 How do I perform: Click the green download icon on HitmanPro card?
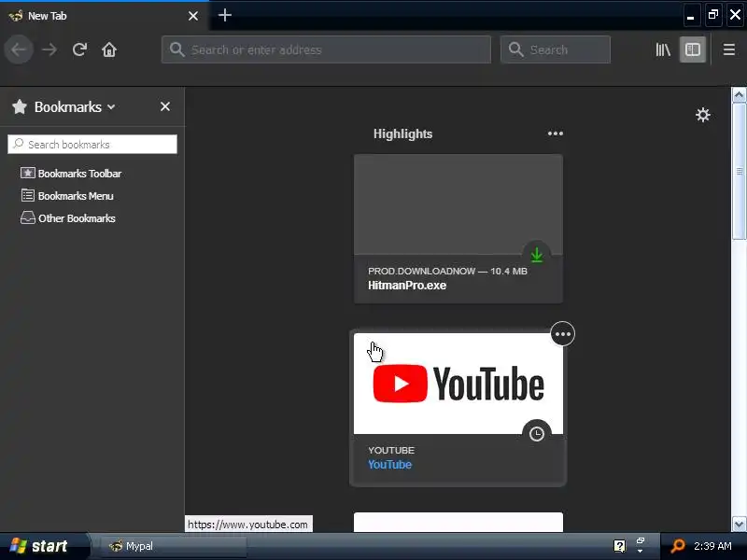(536, 255)
